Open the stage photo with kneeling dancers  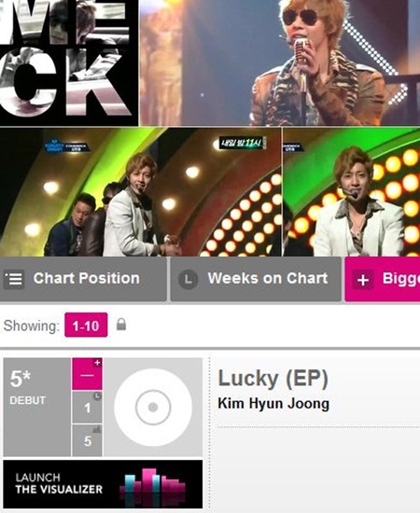[140, 192]
